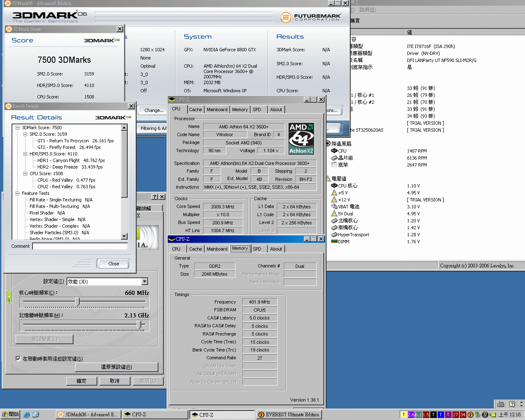525x420 pixels.
Task: Click the 確定 OK button
Action: (82, 381)
